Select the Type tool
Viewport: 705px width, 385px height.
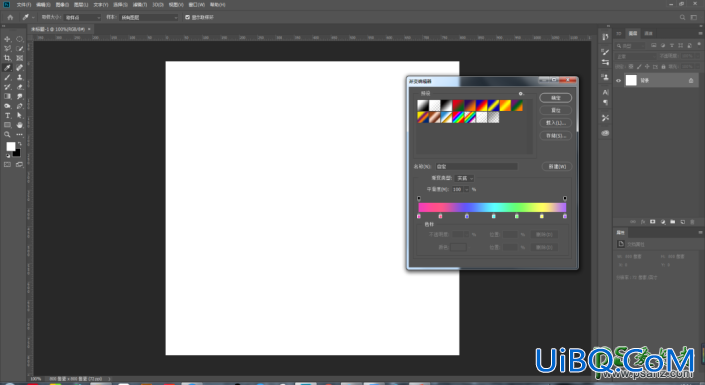pyautogui.click(x=7, y=116)
